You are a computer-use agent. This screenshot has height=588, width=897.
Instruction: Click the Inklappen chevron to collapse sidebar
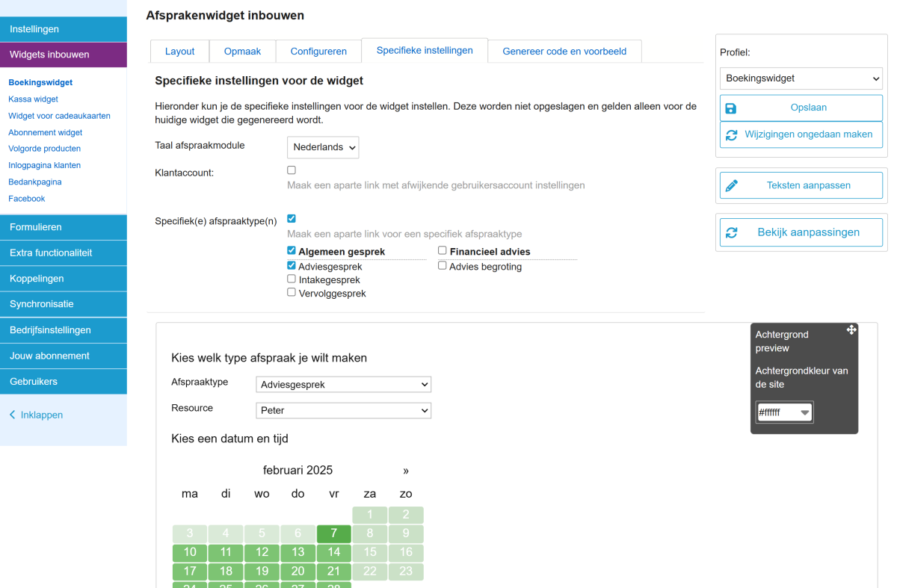12,415
